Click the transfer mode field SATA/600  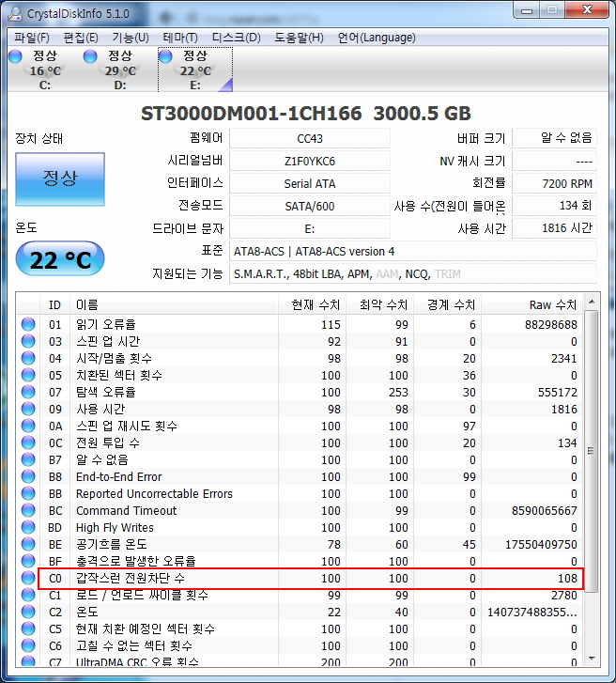[310, 206]
